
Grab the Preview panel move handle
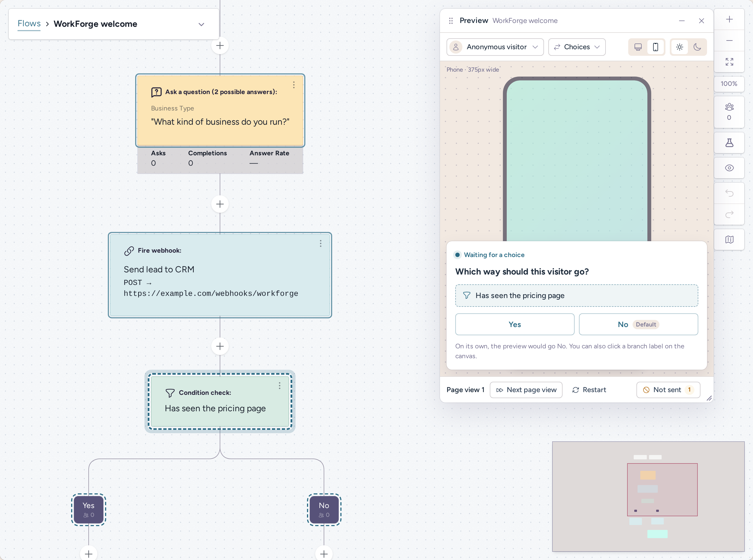[x=451, y=21]
